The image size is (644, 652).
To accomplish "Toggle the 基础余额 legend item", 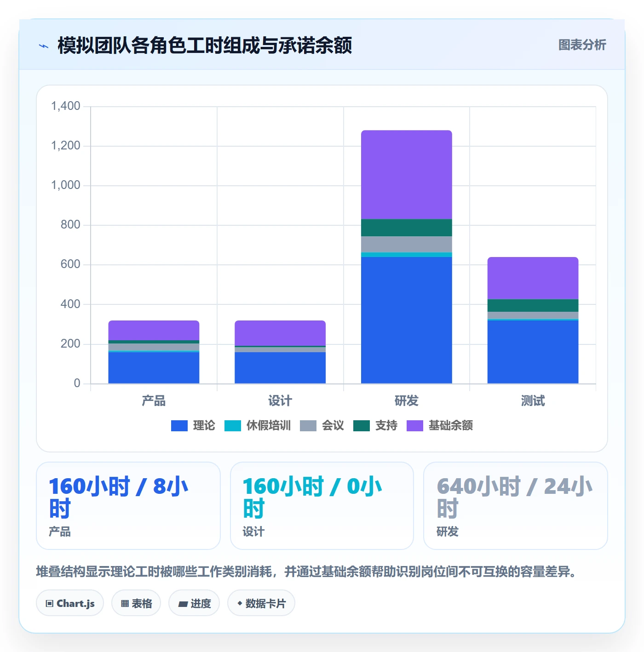I will [439, 426].
